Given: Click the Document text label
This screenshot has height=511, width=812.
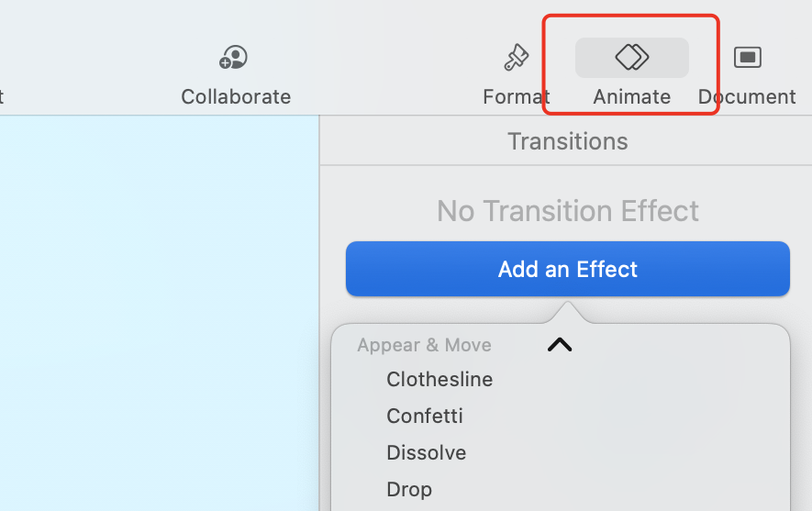Looking at the screenshot, I should pos(747,97).
